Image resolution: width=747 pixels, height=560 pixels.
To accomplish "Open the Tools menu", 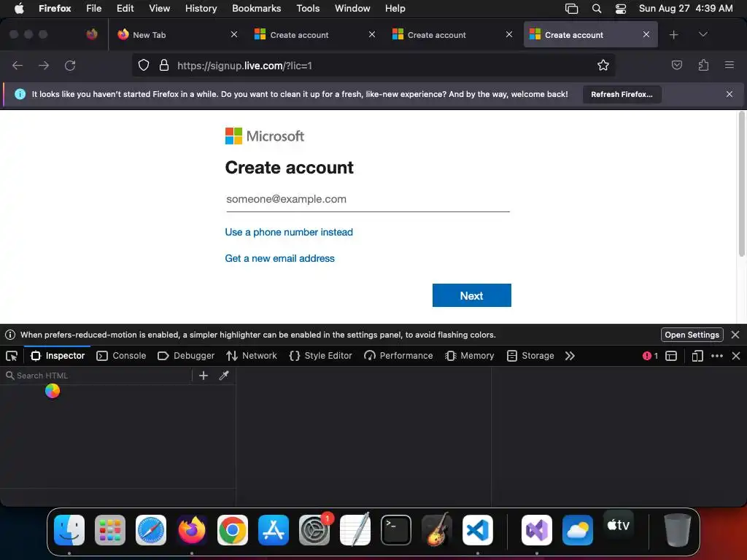I will (308, 8).
